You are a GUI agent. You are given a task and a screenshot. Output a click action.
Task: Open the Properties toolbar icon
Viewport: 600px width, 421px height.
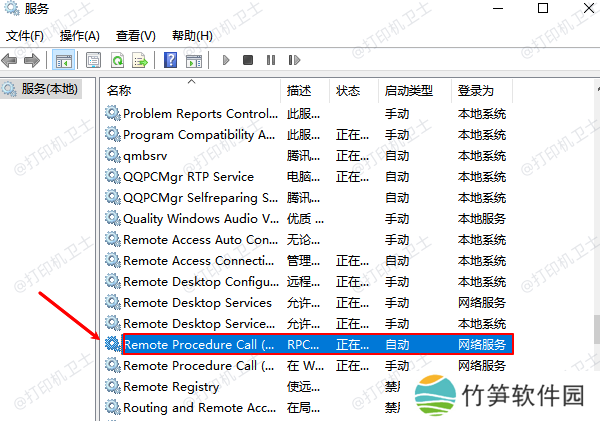93,60
